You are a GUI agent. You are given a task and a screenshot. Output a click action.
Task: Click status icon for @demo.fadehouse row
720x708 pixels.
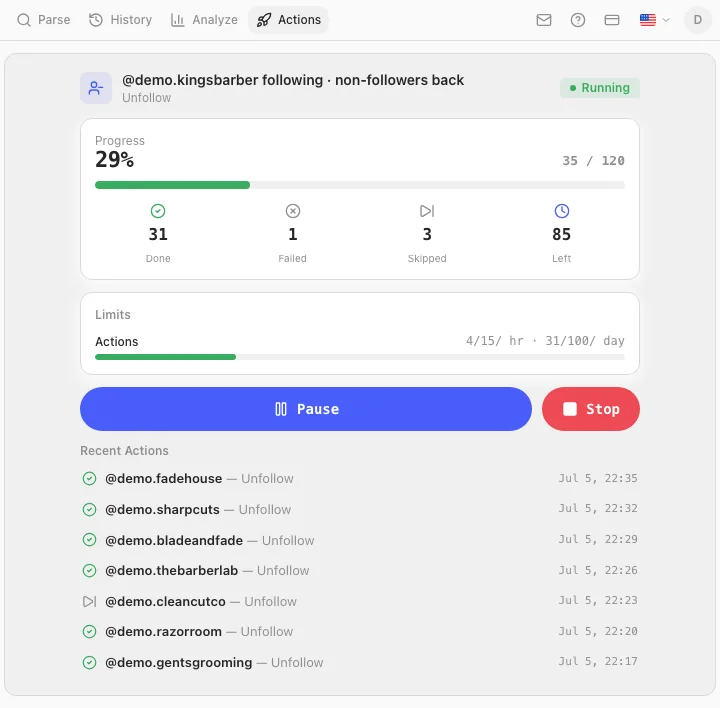click(89, 478)
